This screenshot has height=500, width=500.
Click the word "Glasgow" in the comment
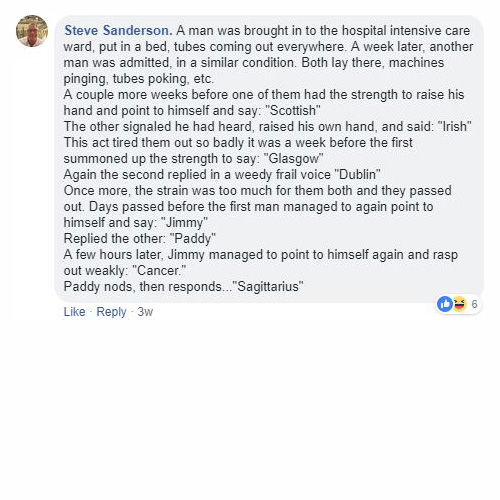[293, 158]
